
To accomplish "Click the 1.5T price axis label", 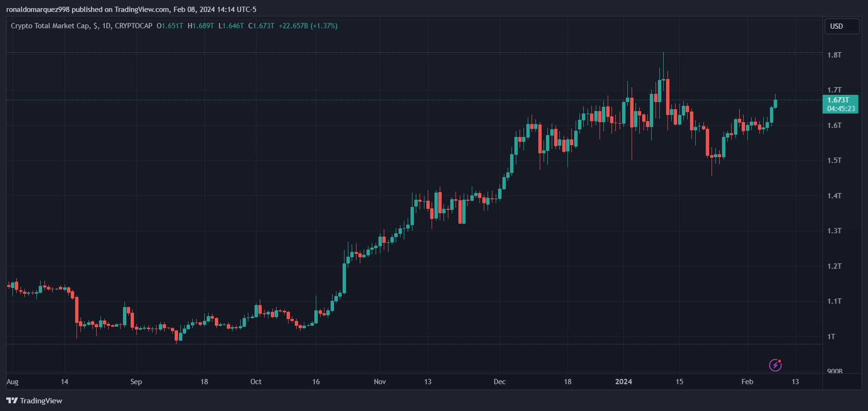I will click(x=834, y=160).
